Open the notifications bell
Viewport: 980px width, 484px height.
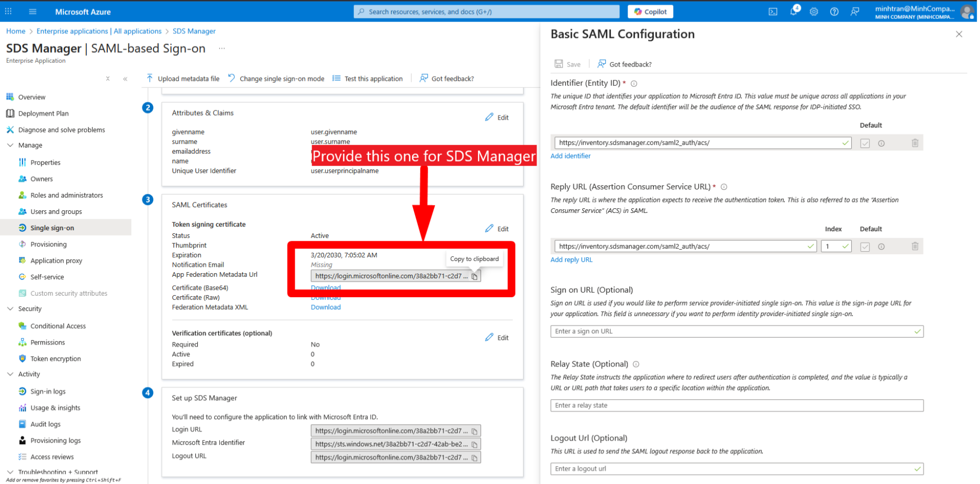[x=794, y=11]
